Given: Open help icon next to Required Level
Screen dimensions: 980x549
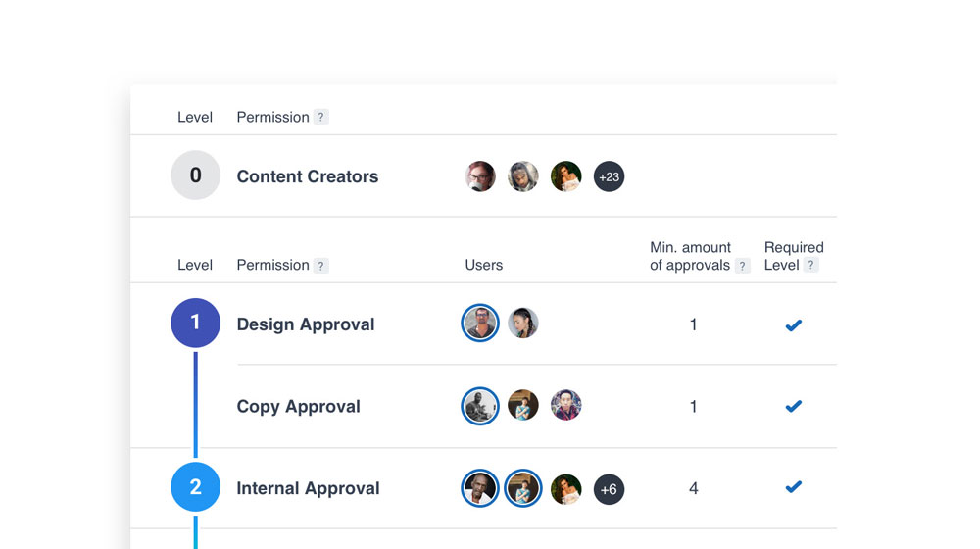Looking at the screenshot, I should tap(811, 266).
